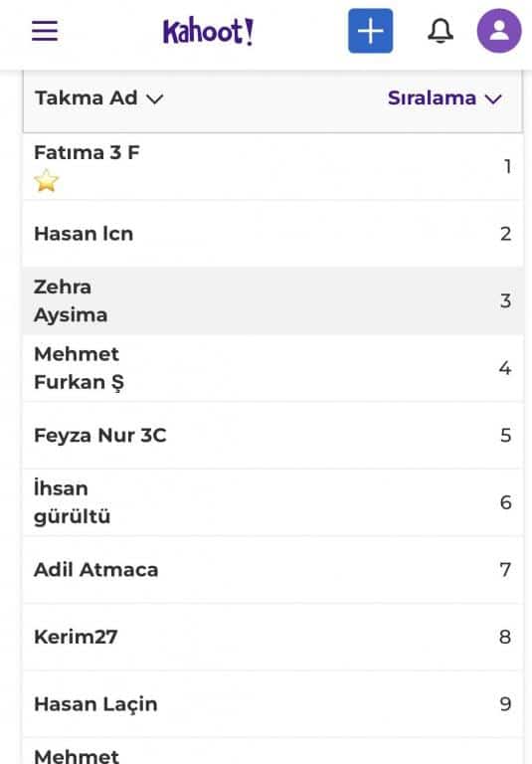Open Feyza Nur 3C player details
Viewport: 532px width, 764px height.
point(272,435)
